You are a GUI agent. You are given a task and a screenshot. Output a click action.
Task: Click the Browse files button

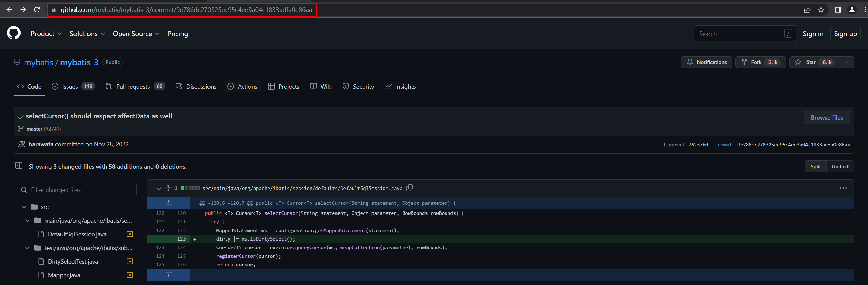click(827, 117)
